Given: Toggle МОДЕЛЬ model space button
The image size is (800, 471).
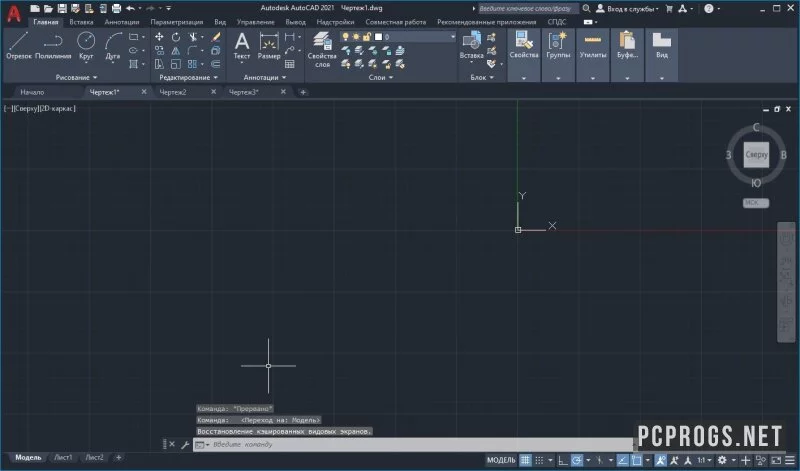Looking at the screenshot, I should [501, 460].
